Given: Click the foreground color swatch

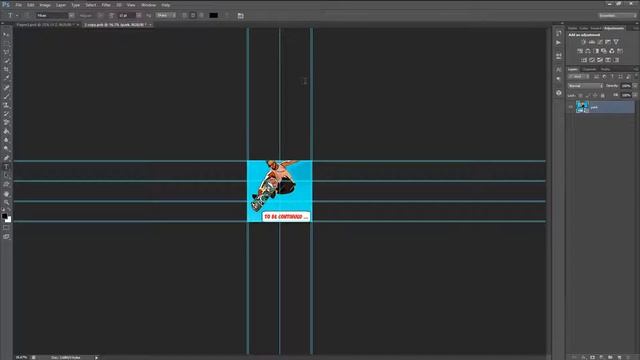Looking at the screenshot, I should [x=4, y=216].
